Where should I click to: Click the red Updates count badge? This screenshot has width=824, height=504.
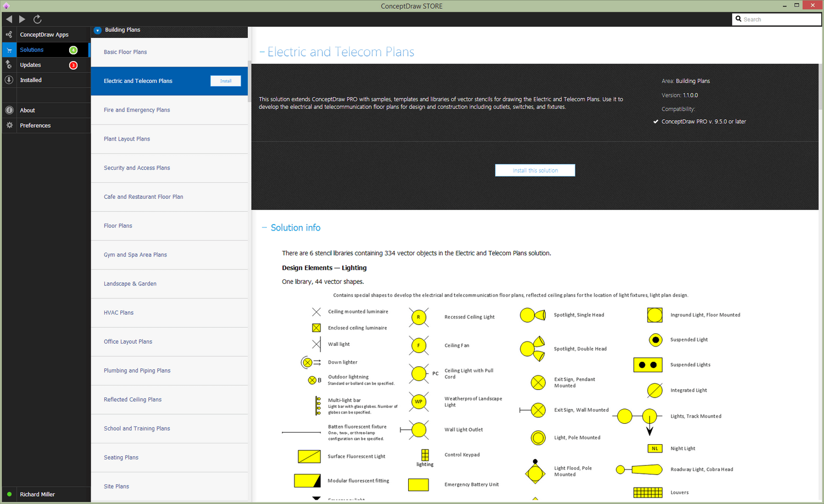(x=73, y=65)
